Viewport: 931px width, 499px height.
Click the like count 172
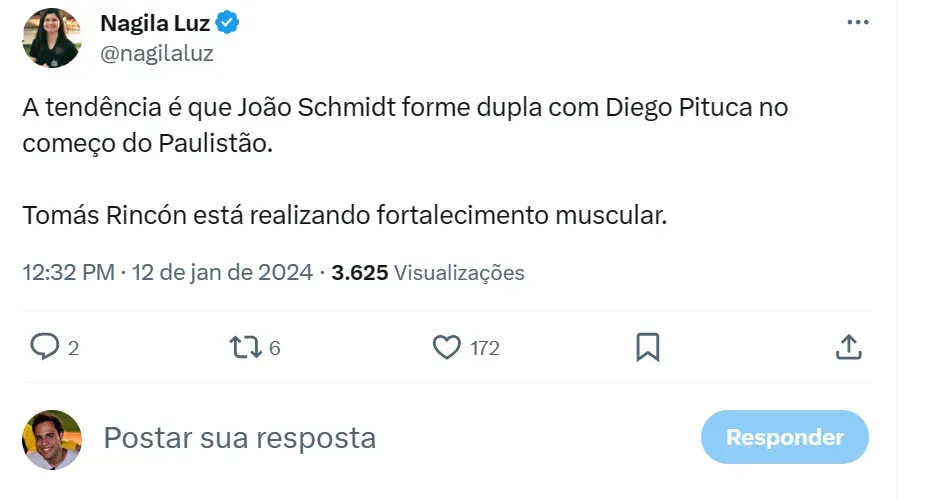coord(484,348)
